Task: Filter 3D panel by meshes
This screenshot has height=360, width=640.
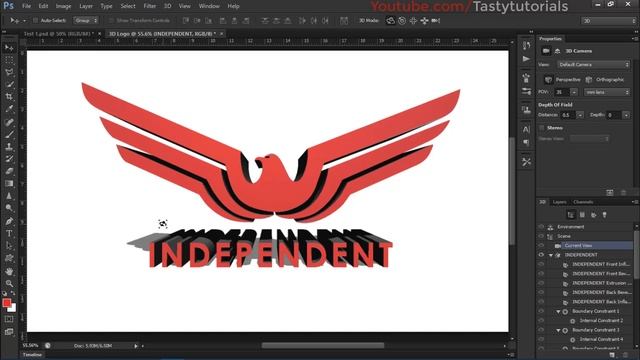Action: pos(582,215)
